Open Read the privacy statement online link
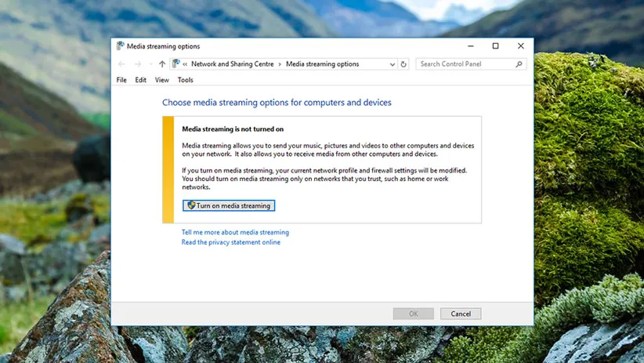644x363 pixels. pyautogui.click(x=230, y=242)
